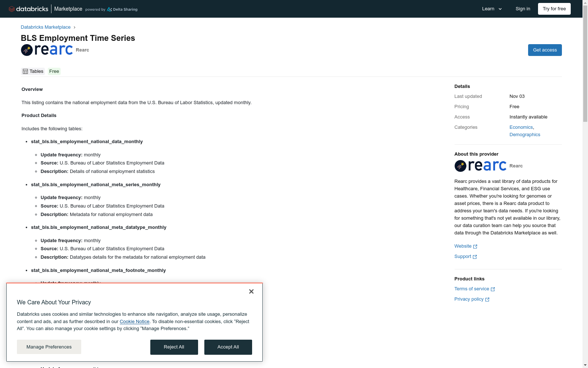The height and width of the screenshot is (368, 588).
Task: Expand the Learn dropdown menu
Action: pos(492,9)
